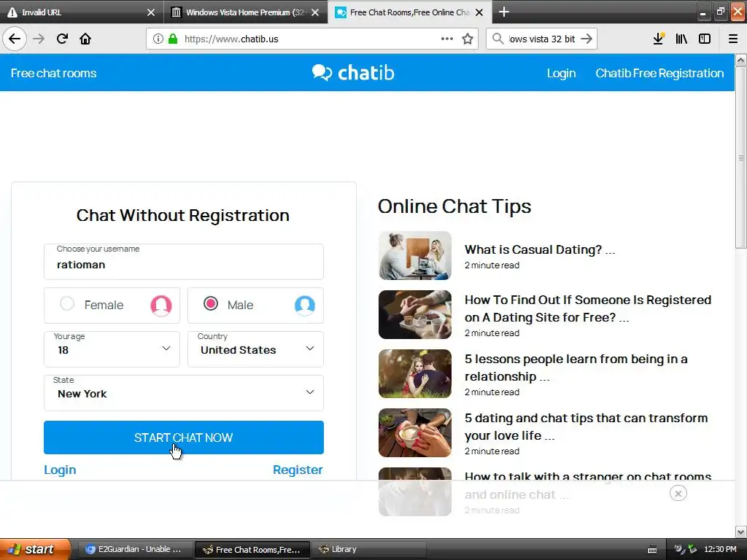The image size is (747, 560).
Task: Expand the Country dropdown
Action: tap(255, 349)
